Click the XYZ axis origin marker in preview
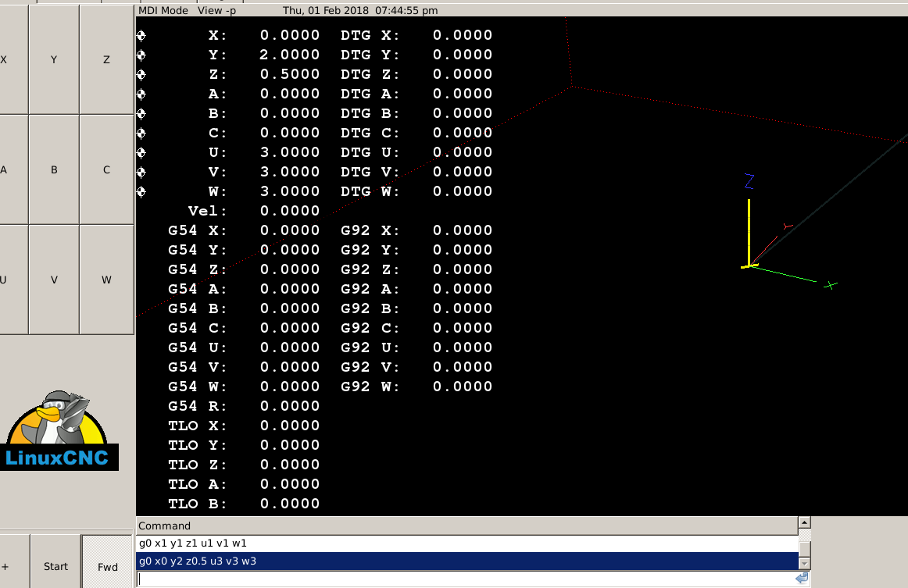Screen dimensions: 908x588 [x=749, y=266]
